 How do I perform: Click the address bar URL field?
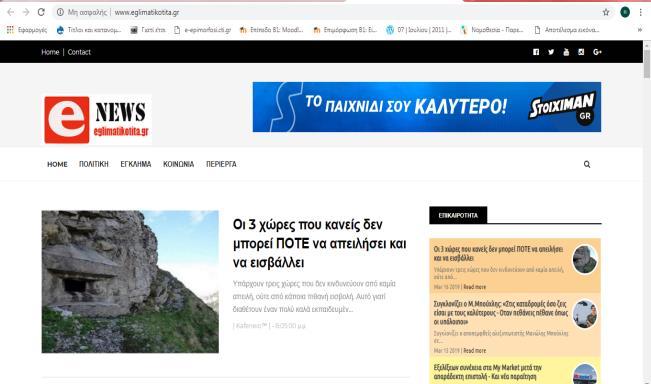[x=332, y=12]
